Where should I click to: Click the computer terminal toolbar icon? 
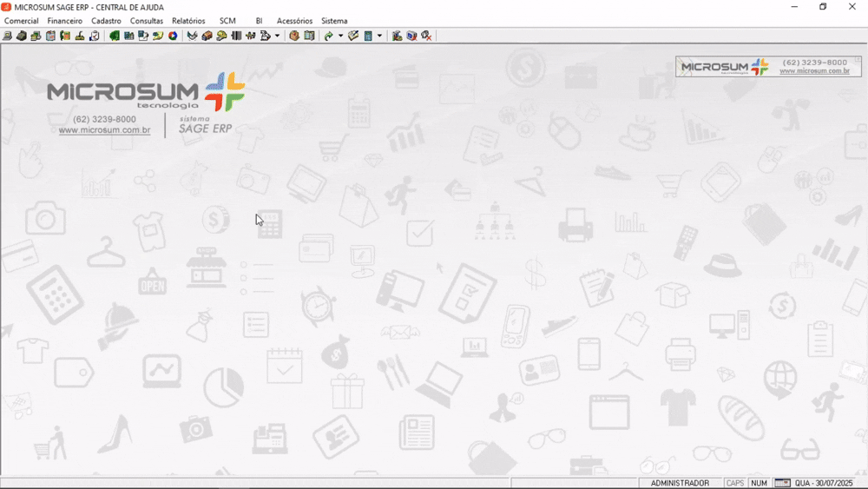click(7, 36)
